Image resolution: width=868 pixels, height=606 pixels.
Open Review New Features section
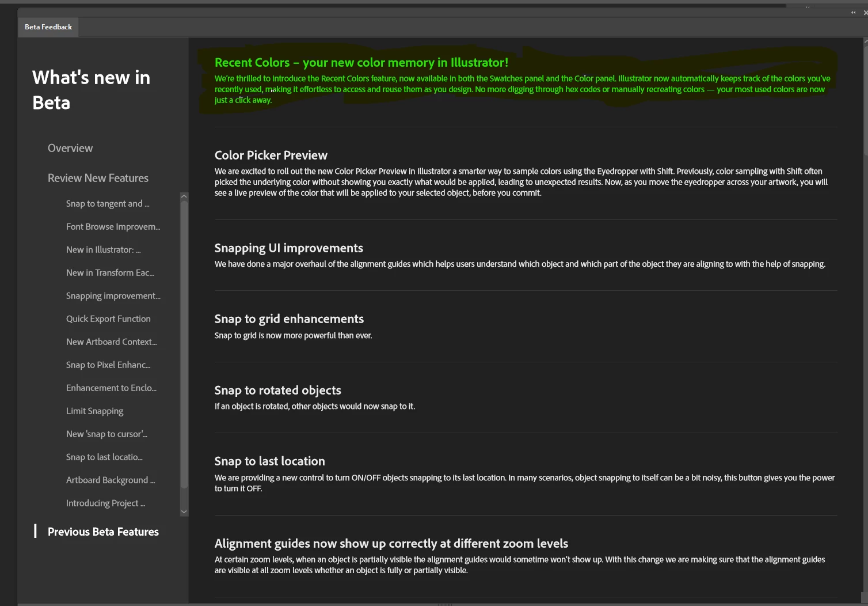98,178
